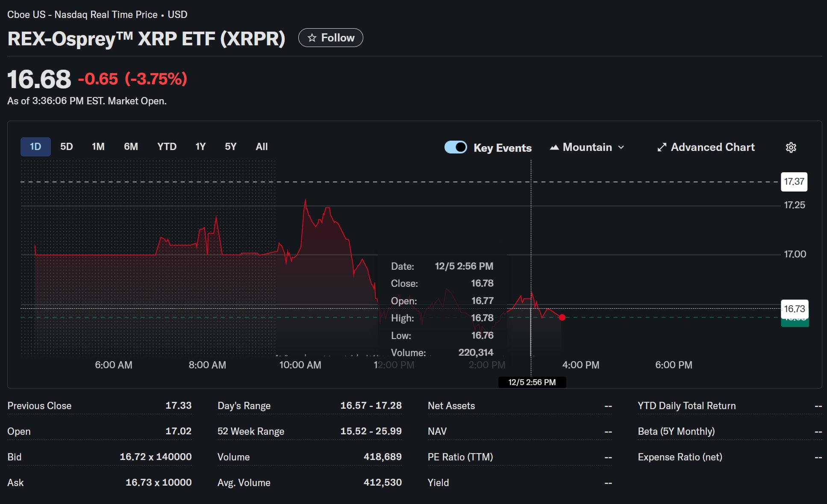
Task: Click the 17.37 previous close price tag
Action: click(794, 182)
